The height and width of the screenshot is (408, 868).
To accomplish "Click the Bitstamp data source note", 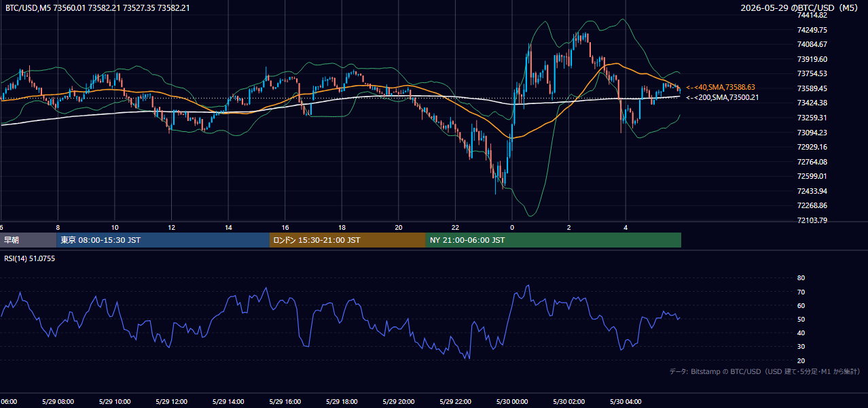I will (x=765, y=372).
